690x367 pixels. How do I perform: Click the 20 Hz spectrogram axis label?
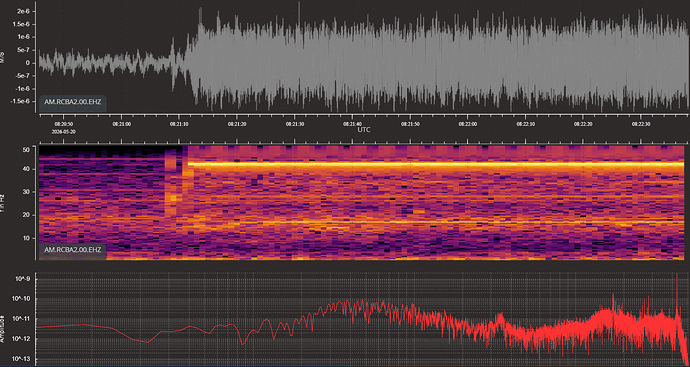click(x=26, y=215)
